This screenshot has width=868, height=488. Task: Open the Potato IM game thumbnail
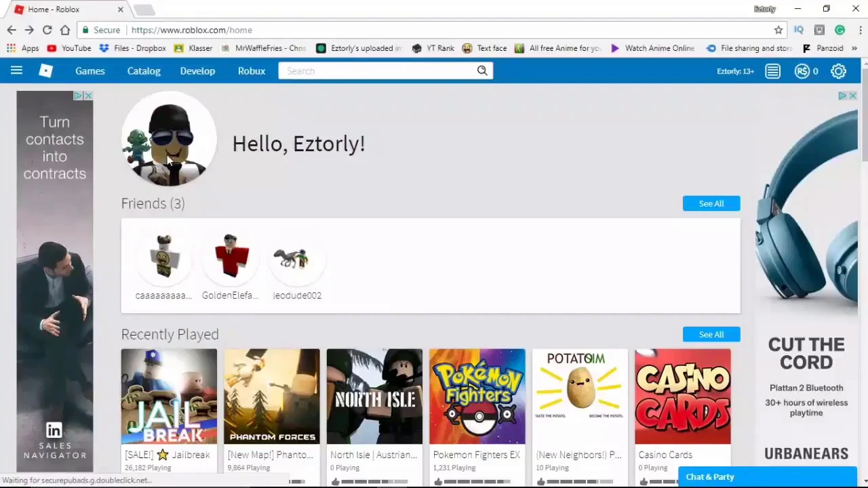coord(580,396)
